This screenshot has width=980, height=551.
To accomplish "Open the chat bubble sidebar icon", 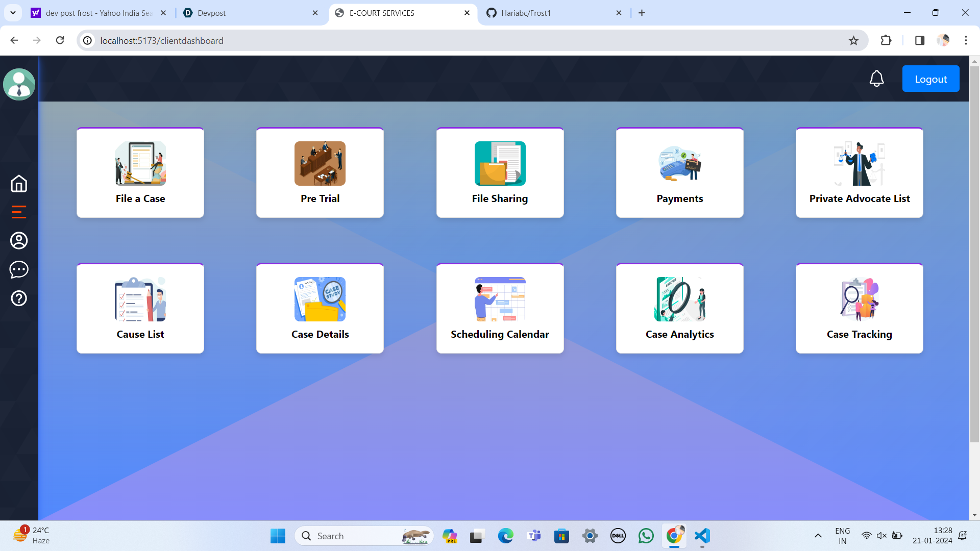I will 19,269.
